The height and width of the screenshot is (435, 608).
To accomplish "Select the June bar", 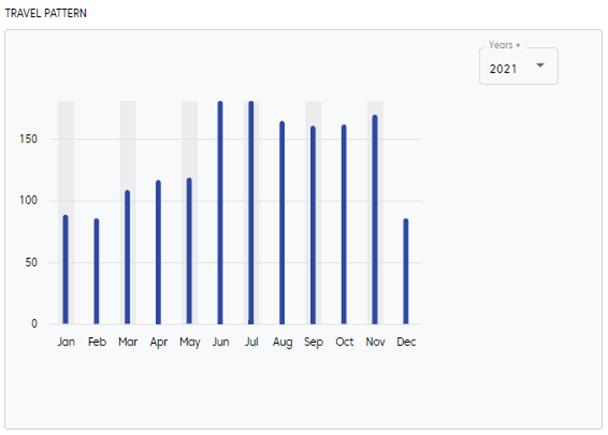I will point(220,213).
